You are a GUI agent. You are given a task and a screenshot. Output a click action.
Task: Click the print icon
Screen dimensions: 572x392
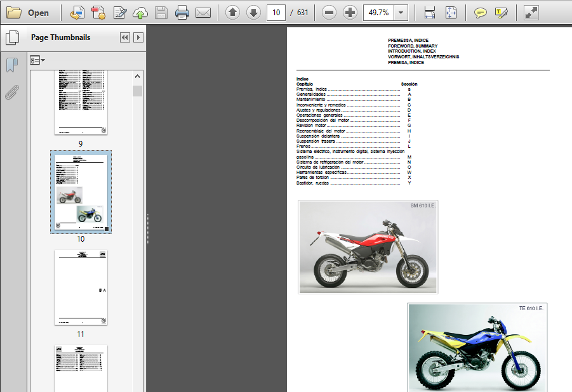pos(182,13)
